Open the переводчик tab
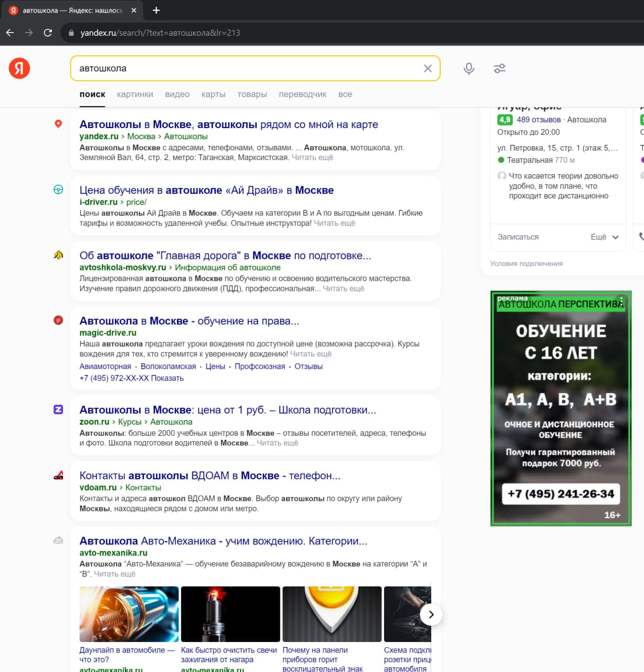The image size is (644, 672). coord(303,94)
